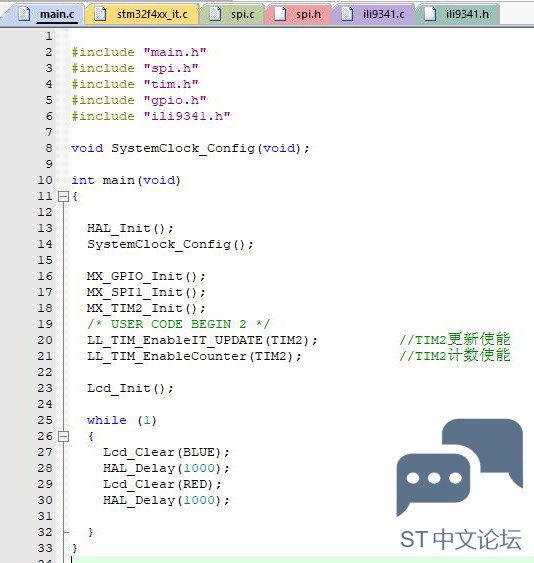Place cursor on #include "spi.h" line

135,68
